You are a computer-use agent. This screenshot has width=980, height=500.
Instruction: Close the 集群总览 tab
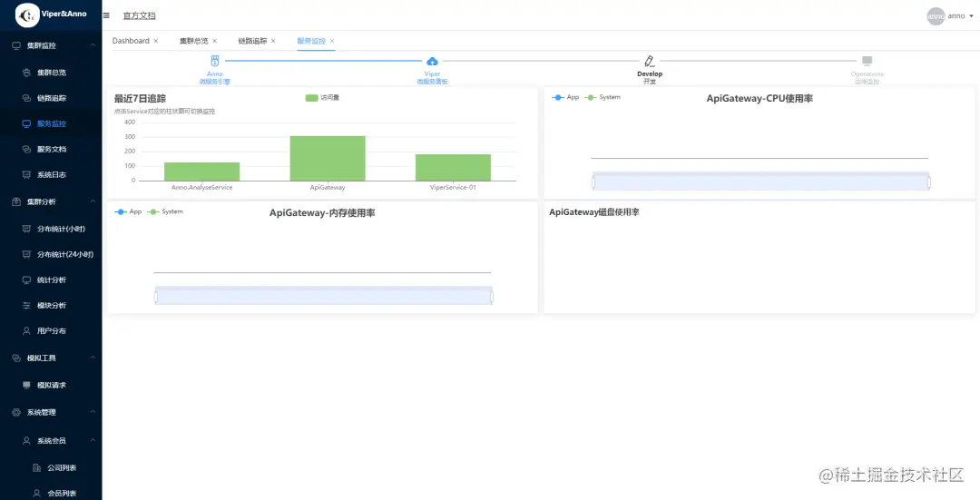214,41
